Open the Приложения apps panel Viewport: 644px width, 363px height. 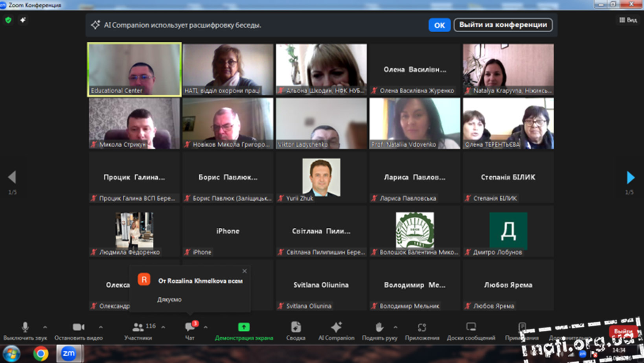pos(422,331)
